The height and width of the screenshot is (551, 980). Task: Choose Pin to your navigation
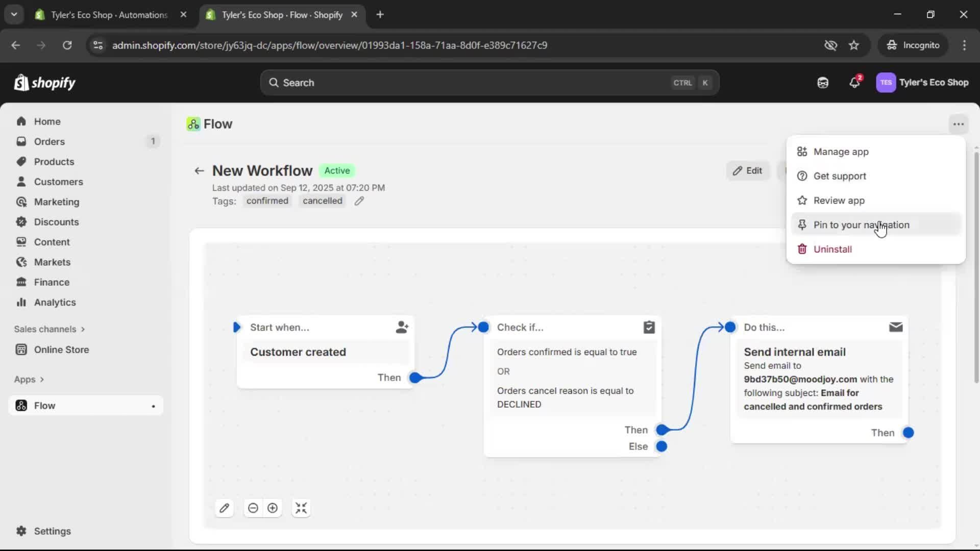tap(876, 225)
